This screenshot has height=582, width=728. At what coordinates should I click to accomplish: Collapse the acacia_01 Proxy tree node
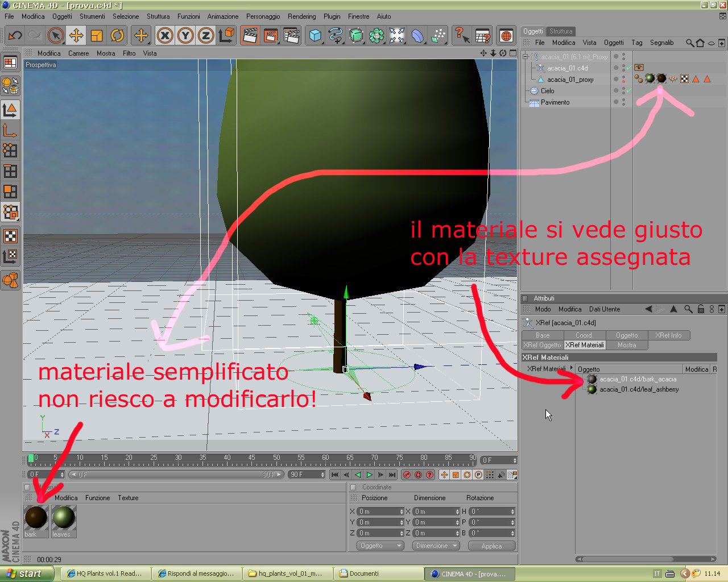coord(526,56)
